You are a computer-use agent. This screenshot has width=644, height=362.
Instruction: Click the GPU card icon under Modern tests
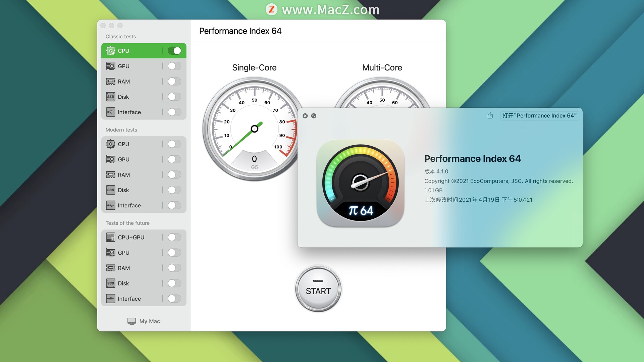[x=110, y=159]
